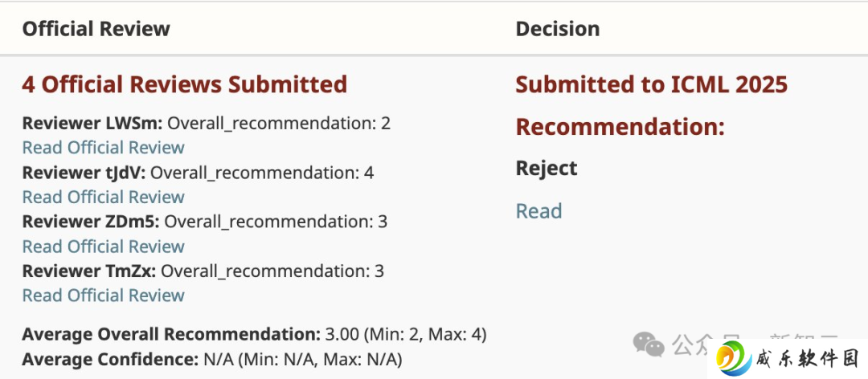Click the Reject decision text

(x=547, y=168)
